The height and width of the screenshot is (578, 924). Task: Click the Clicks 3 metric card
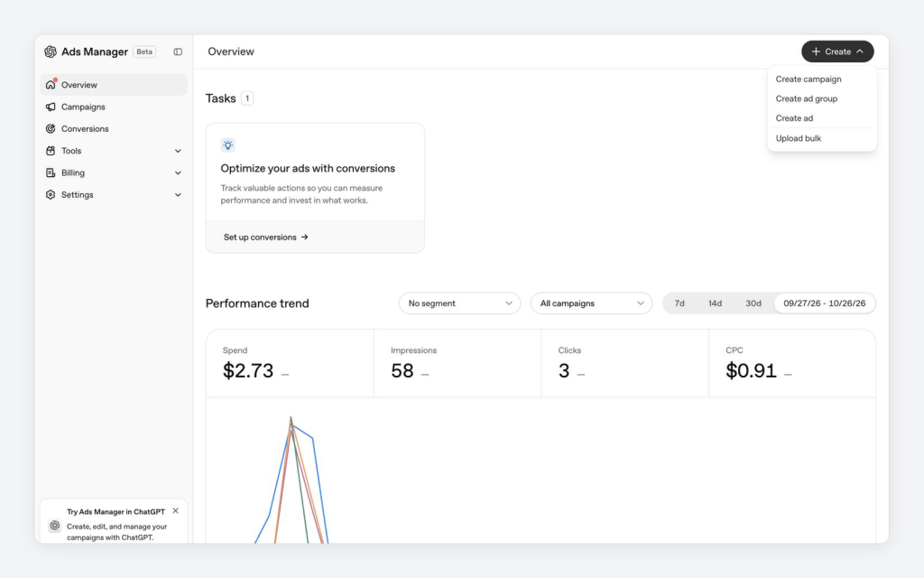624,363
